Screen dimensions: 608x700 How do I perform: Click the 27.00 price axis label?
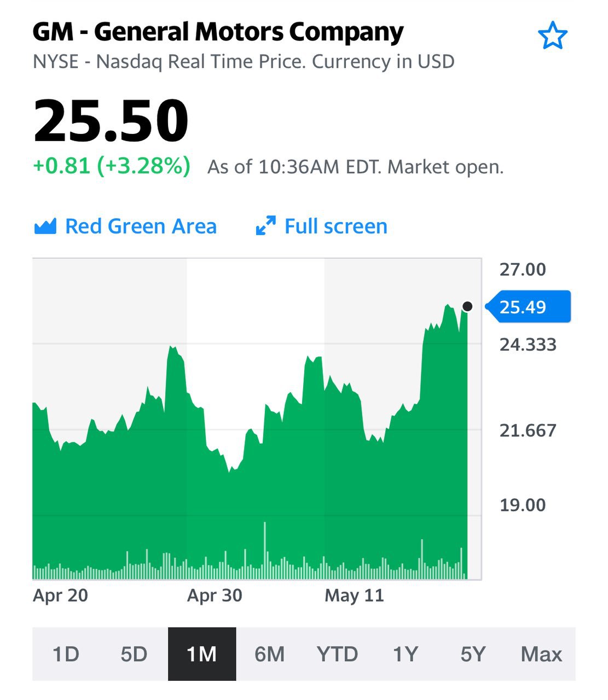[x=523, y=269]
